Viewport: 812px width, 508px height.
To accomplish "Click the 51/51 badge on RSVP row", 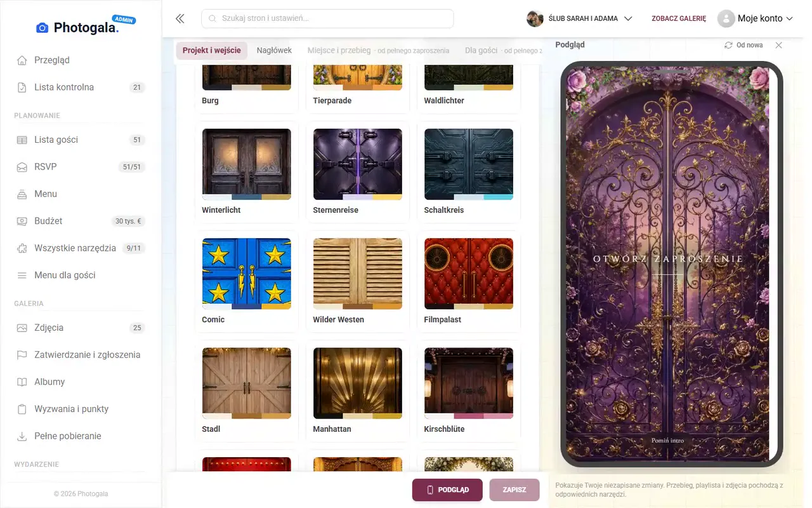I will click(x=132, y=167).
